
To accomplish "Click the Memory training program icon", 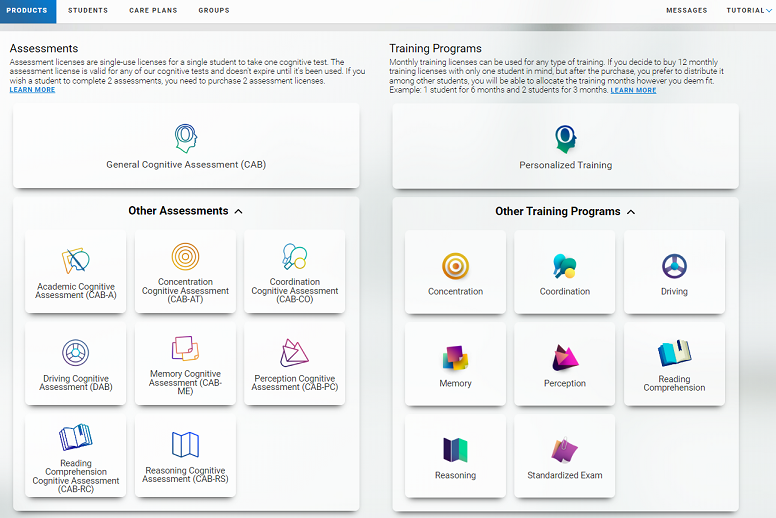I will (455, 357).
